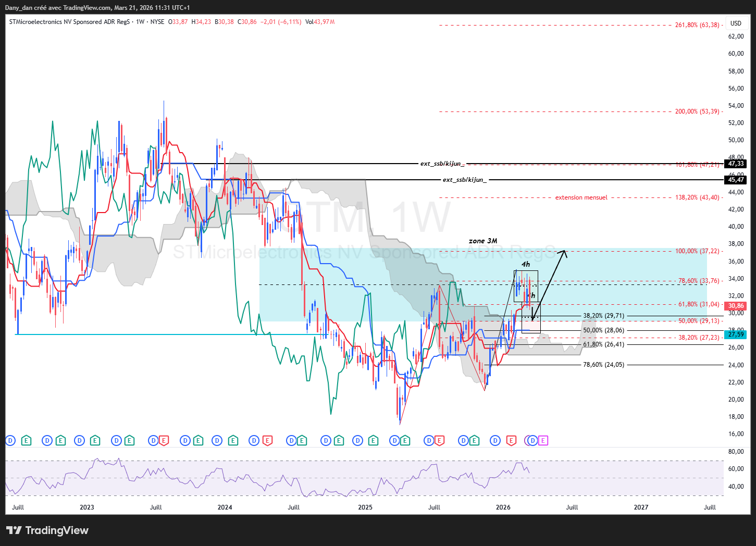Click the 62,00 price axis value
756x546 pixels.
[736, 36]
